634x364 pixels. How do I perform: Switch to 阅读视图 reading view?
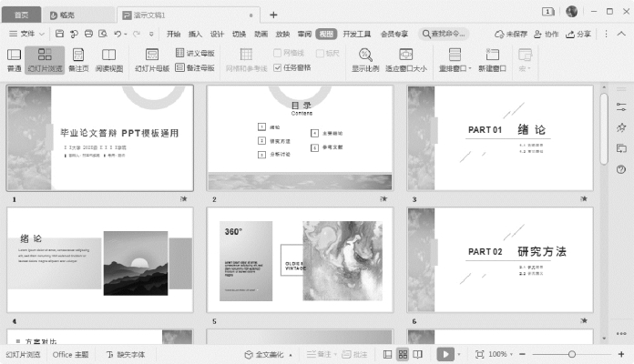pos(109,60)
